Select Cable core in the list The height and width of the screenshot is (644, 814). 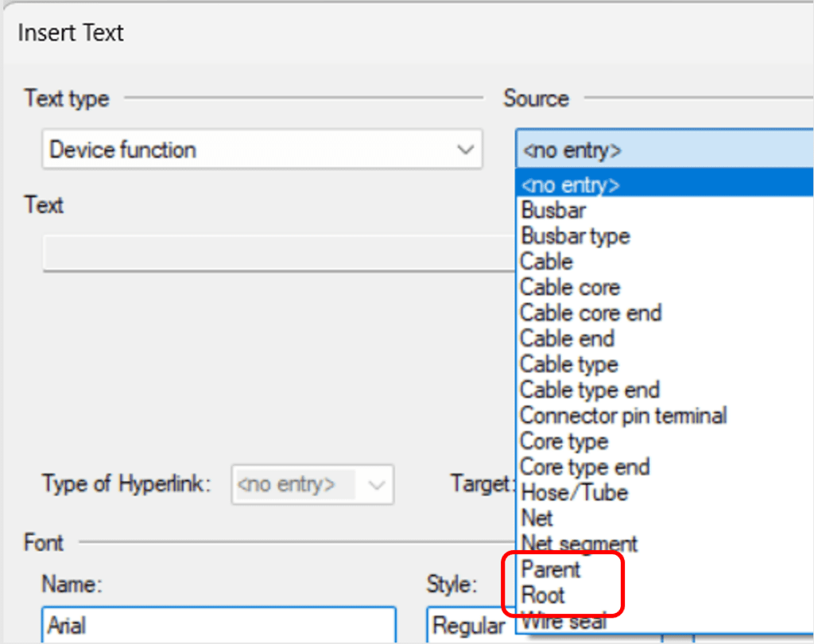pyautogui.click(x=569, y=287)
